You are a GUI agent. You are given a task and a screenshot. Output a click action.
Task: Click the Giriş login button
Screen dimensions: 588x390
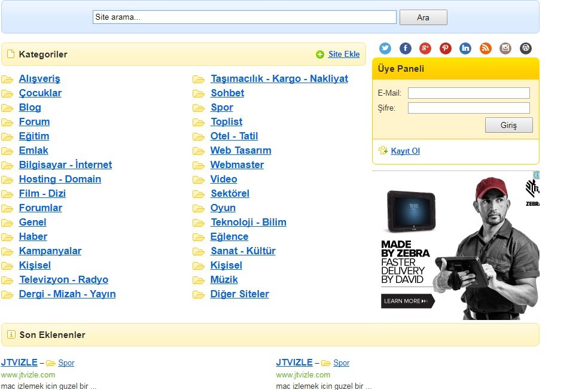click(509, 125)
